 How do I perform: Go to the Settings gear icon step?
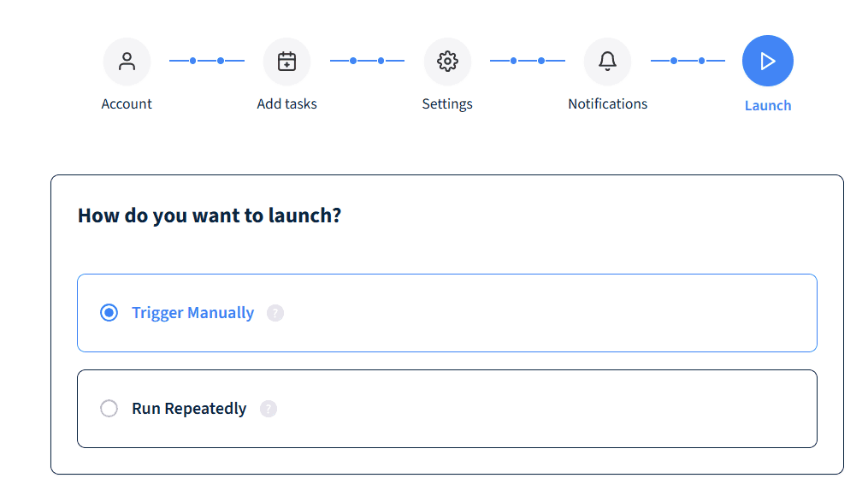[447, 62]
